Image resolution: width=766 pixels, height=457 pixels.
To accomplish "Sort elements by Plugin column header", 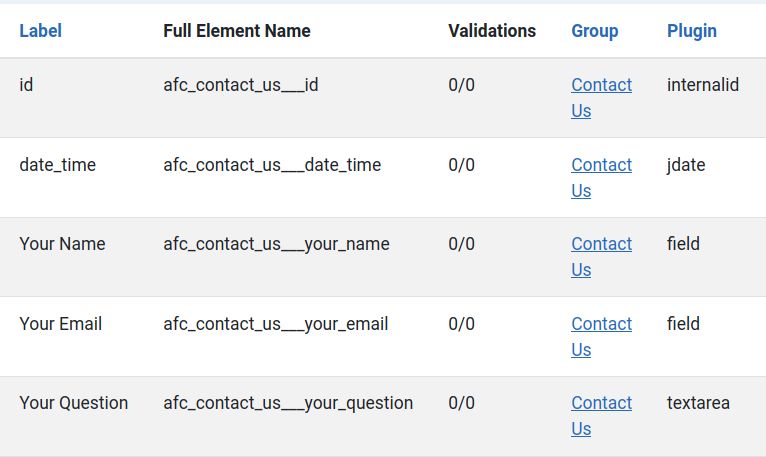I will (691, 31).
